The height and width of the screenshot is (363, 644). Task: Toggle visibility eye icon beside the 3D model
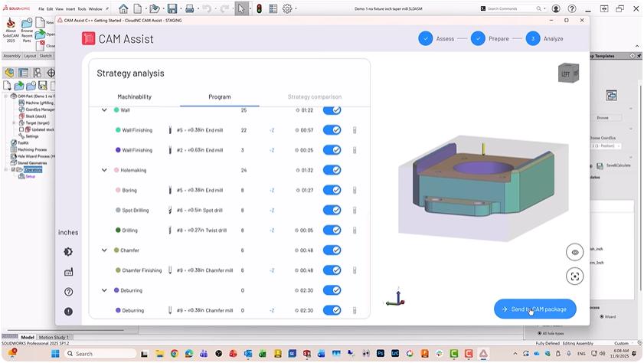coord(574,253)
